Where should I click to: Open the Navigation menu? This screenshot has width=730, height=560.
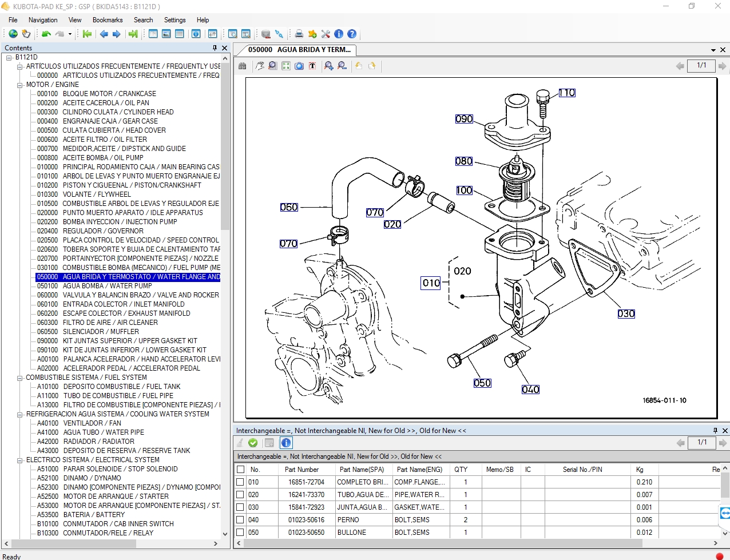[42, 19]
